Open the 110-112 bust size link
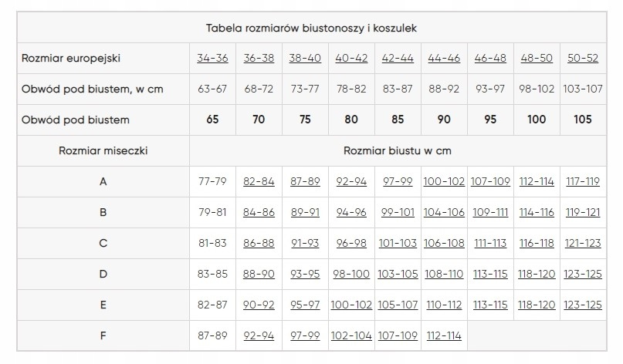 click(x=444, y=305)
